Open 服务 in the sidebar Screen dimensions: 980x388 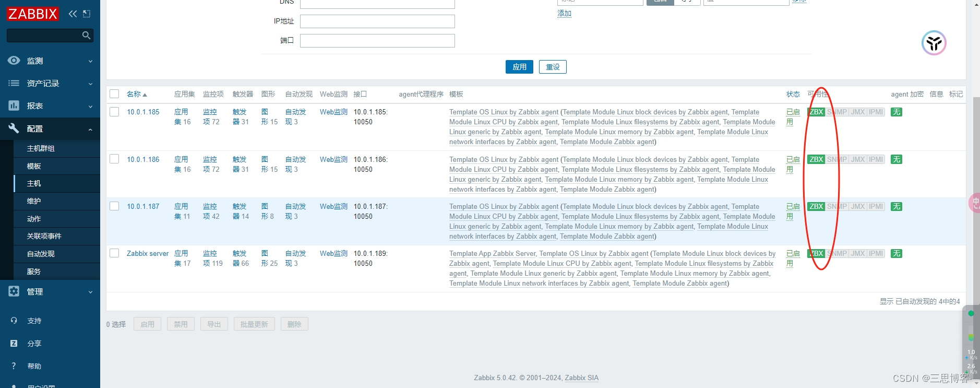(34, 272)
